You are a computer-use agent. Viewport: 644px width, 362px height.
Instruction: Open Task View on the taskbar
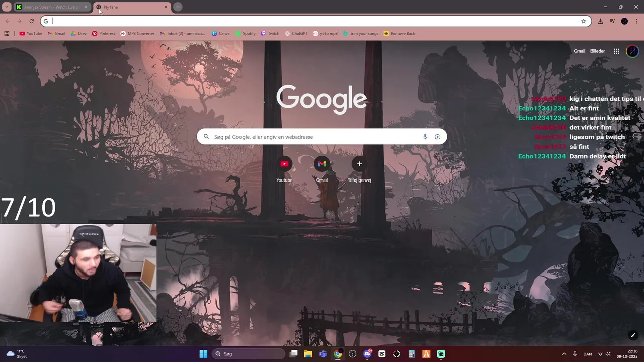pos(294,354)
